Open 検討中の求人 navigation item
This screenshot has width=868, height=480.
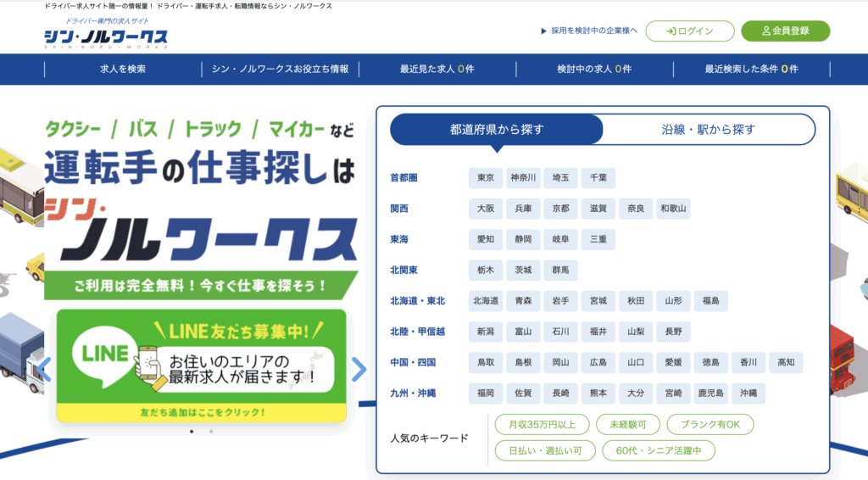(594, 70)
